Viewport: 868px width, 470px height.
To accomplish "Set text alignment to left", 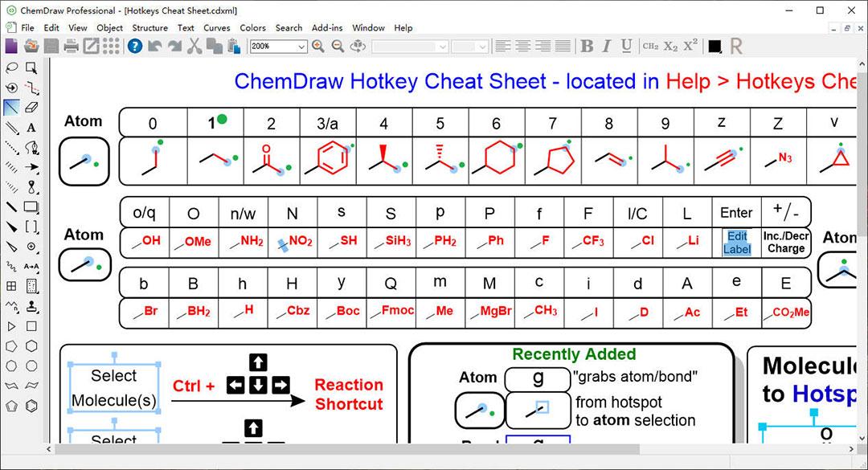I will click(502, 46).
